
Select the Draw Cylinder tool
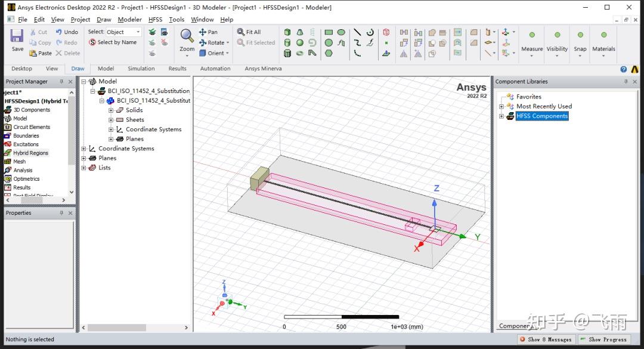287,42
